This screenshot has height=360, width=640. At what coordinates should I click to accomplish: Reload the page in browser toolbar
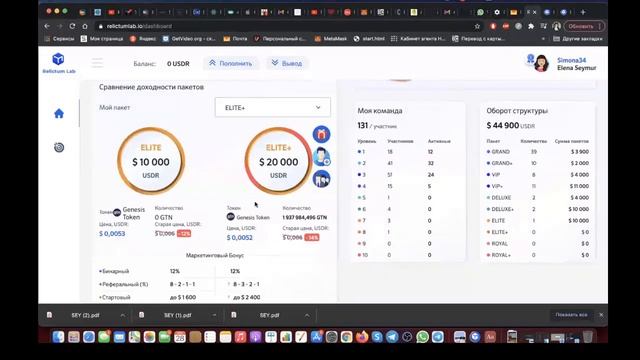72,26
